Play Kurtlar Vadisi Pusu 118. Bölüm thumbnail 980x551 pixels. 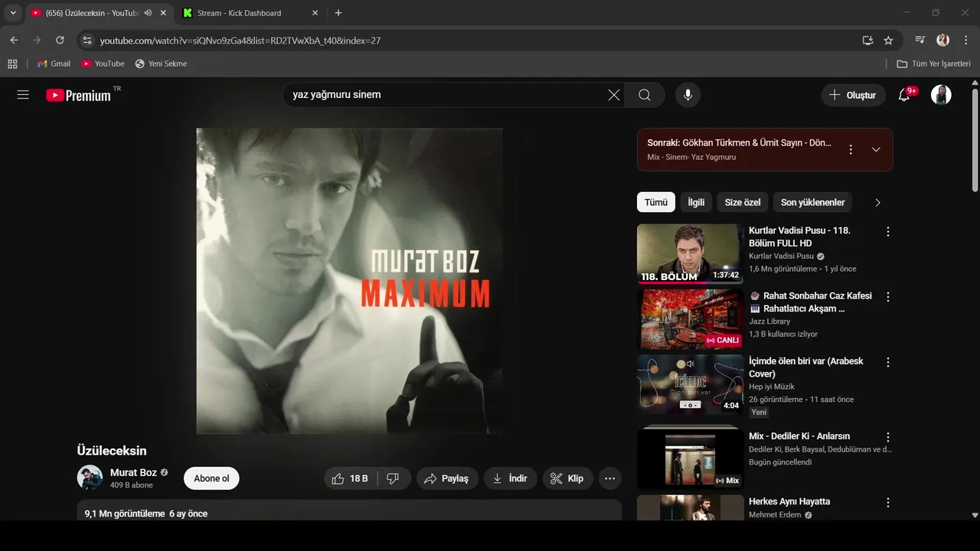coord(690,253)
